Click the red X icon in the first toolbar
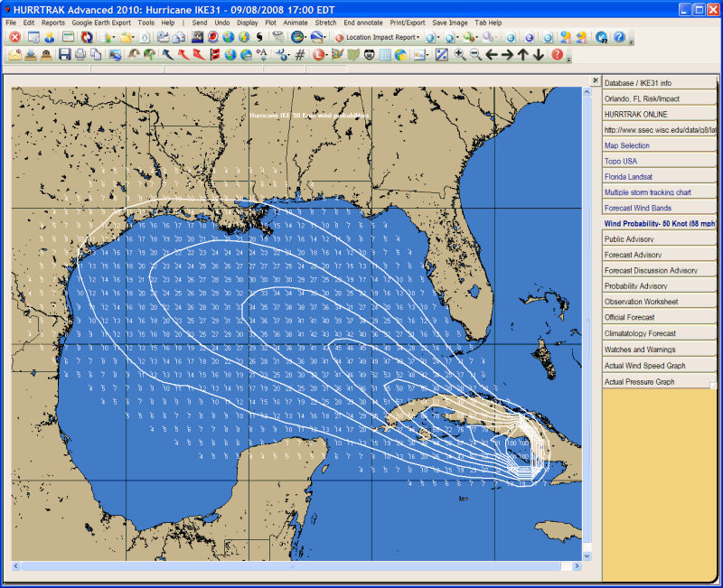 pos(14,37)
